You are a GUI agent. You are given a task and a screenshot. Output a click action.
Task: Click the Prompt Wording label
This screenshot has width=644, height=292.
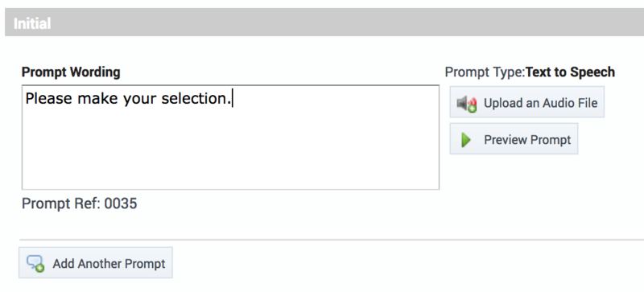pyautogui.click(x=71, y=72)
